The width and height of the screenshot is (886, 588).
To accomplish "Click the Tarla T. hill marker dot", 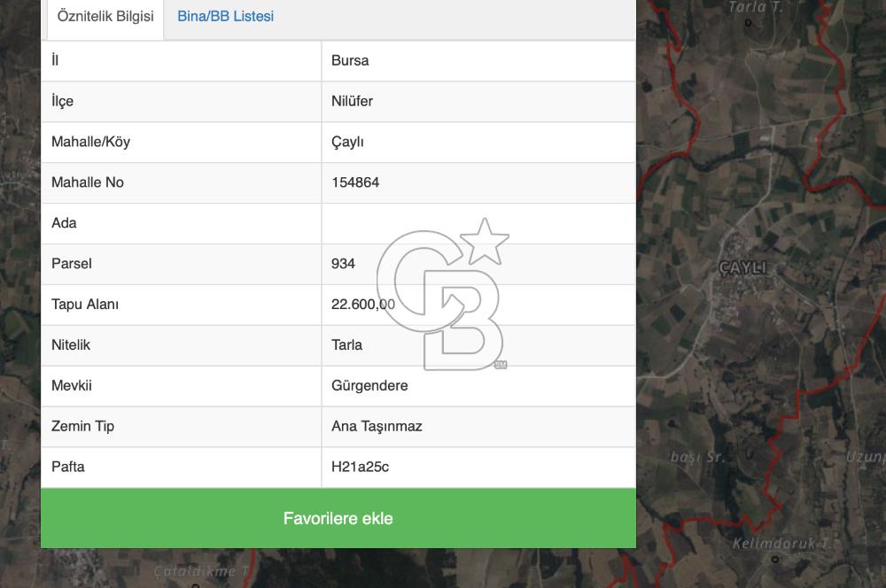I will click(x=749, y=22).
